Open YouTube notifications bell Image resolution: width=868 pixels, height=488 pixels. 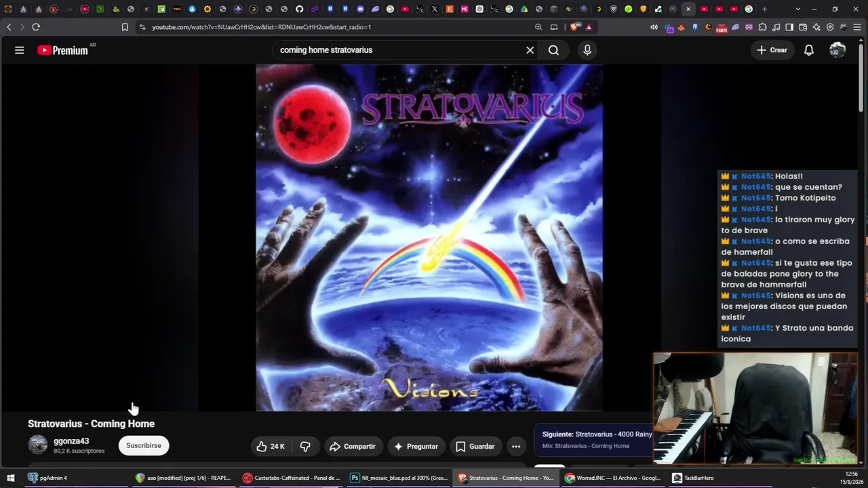(x=809, y=50)
